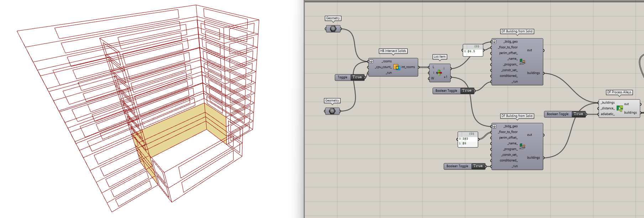644x218 pixels.
Task: Flip the Boolean Toggle connected to DF Process Alleys
Action: click(578, 114)
